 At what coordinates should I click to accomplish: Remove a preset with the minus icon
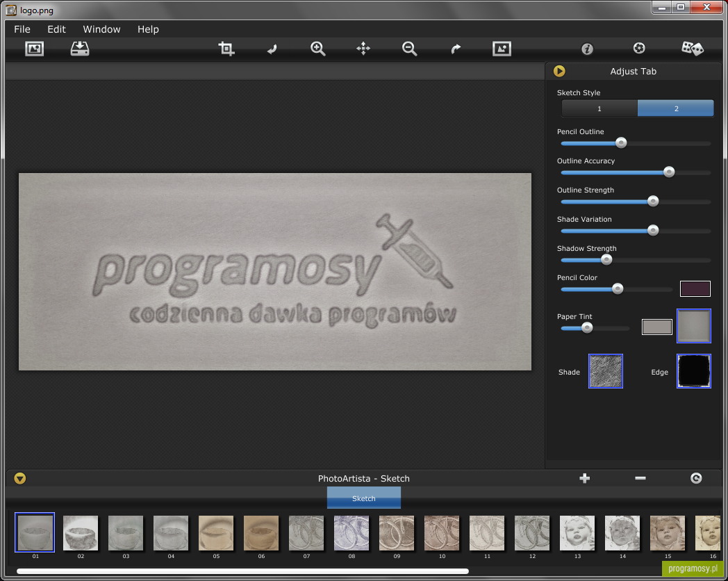640,478
